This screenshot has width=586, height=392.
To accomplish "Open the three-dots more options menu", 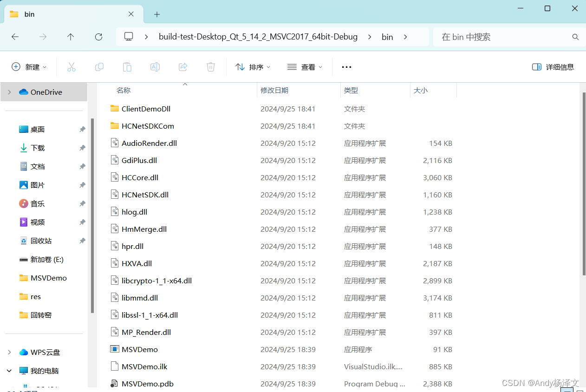I will click(x=346, y=67).
